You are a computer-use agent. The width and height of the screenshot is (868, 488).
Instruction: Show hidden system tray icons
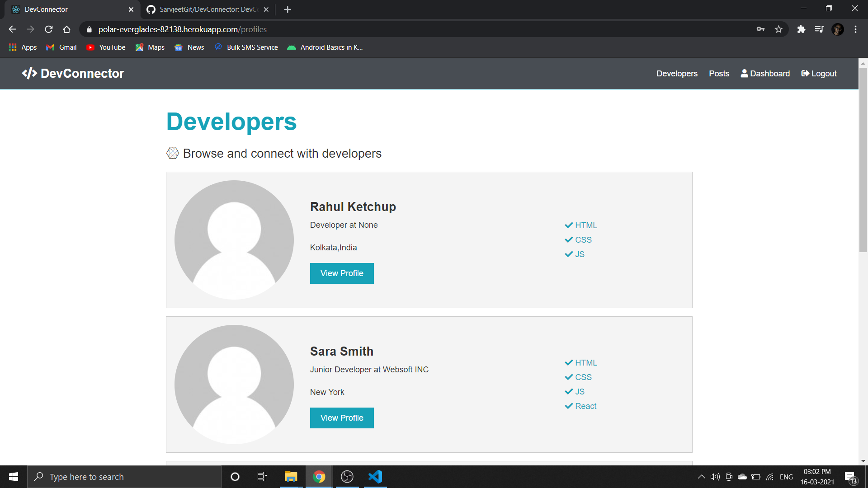(x=701, y=477)
